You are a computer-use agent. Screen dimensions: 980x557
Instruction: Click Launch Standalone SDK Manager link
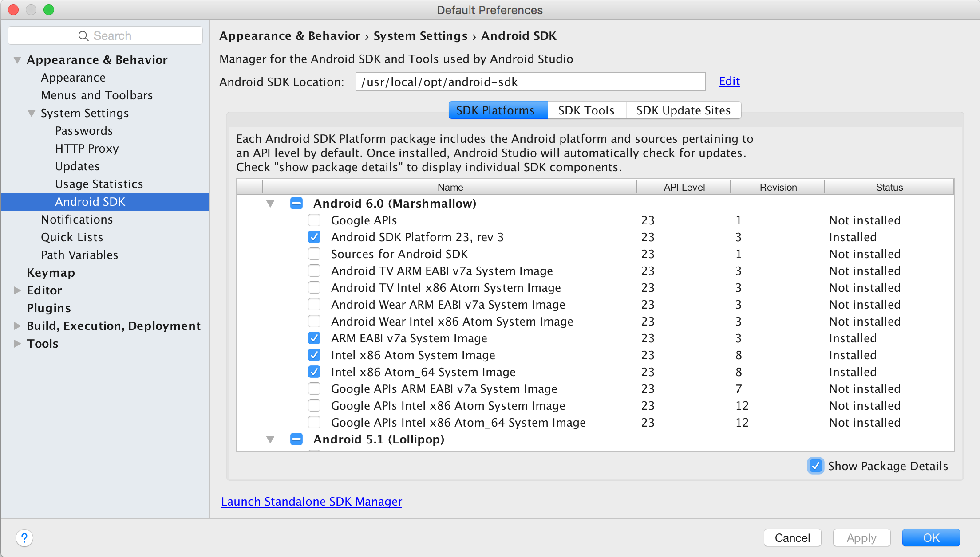click(311, 502)
